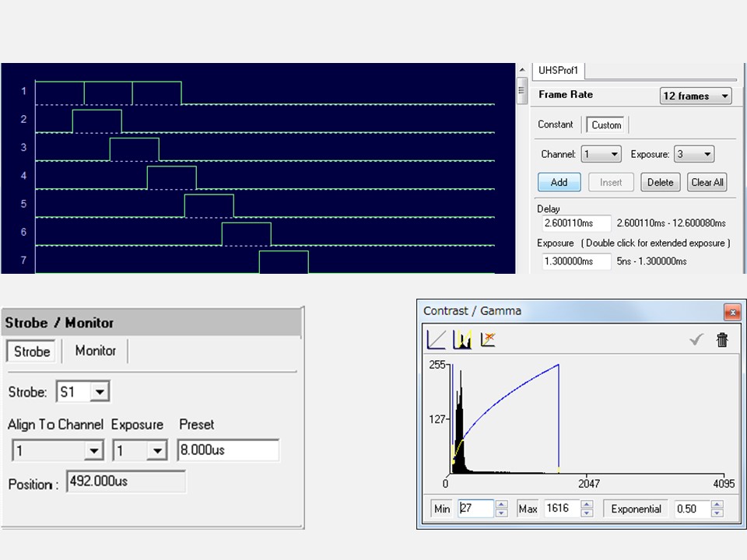747x560 pixels.
Task: Click the channel 1 exposure pulse in diagram
Action: pyautogui.click(x=109, y=93)
